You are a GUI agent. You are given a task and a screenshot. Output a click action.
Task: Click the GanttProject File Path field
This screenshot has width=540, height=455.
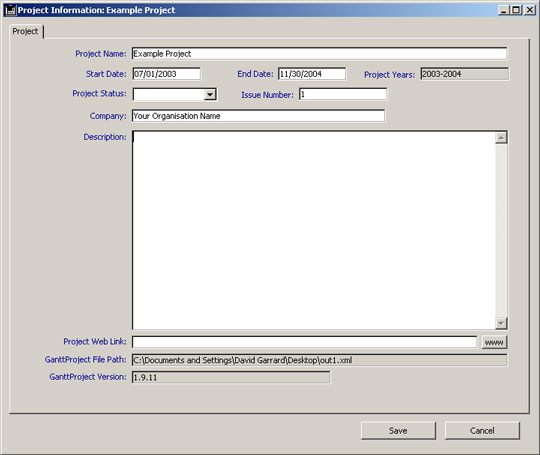319,360
